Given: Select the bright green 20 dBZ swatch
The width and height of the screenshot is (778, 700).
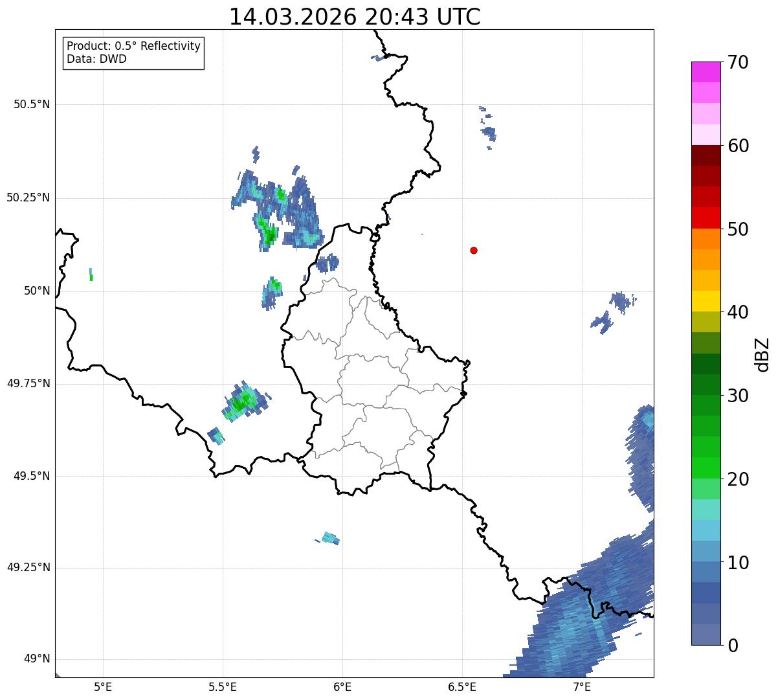Looking at the screenshot, I should pyautogui.click(x=706, y=468).
